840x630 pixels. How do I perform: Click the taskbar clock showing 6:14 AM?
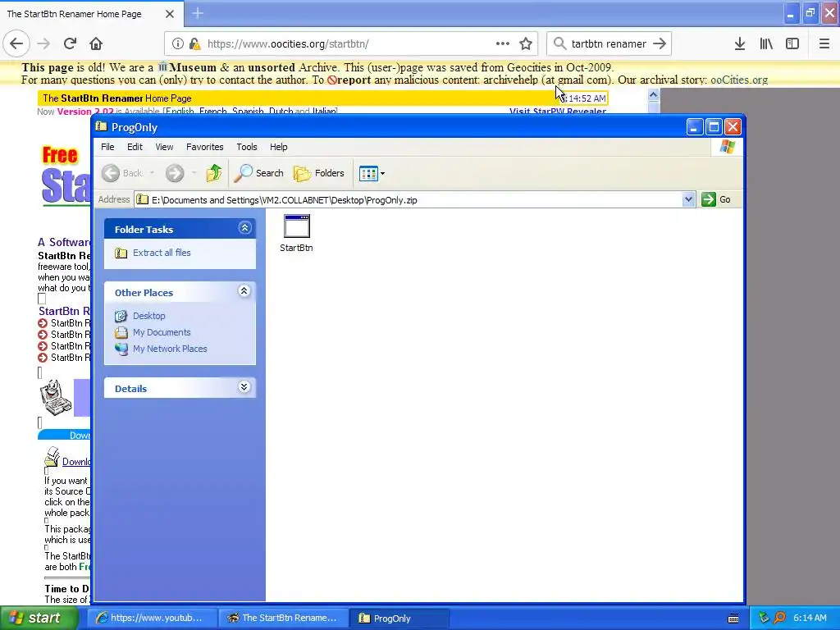[810, 618]
